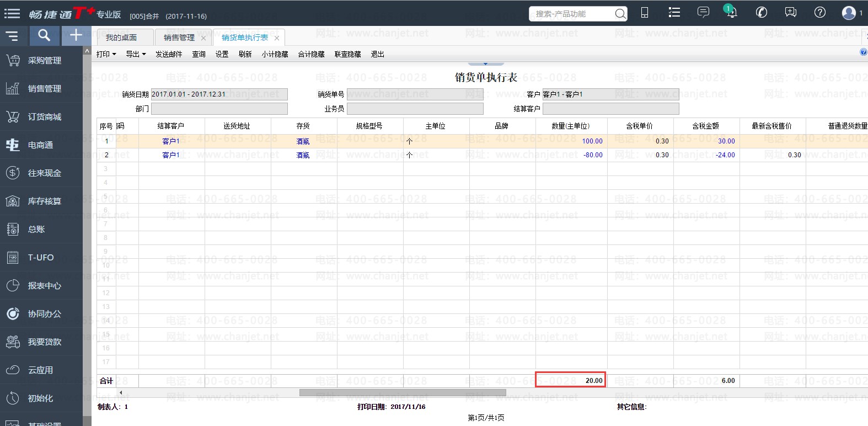Open 销售管理 in the left sidebar
This screenshot has width=868, height=426.
coord(44,88)
